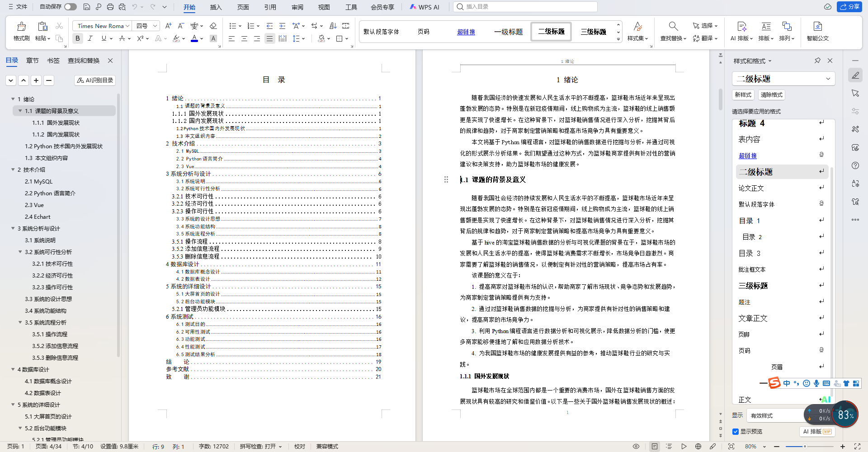Click the print preview icon
The image size is (868, 452).
click(122, 7)
